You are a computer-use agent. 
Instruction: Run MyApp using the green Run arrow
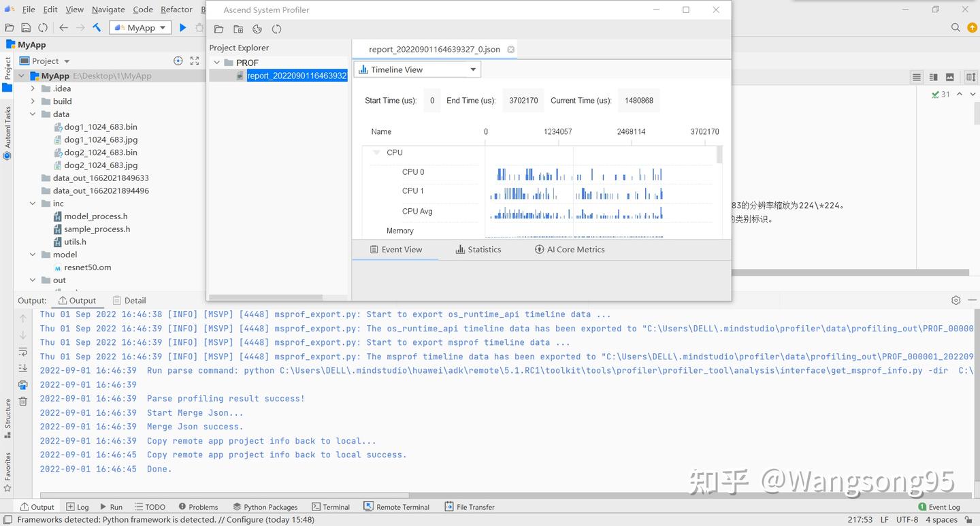tap(182, 27)
